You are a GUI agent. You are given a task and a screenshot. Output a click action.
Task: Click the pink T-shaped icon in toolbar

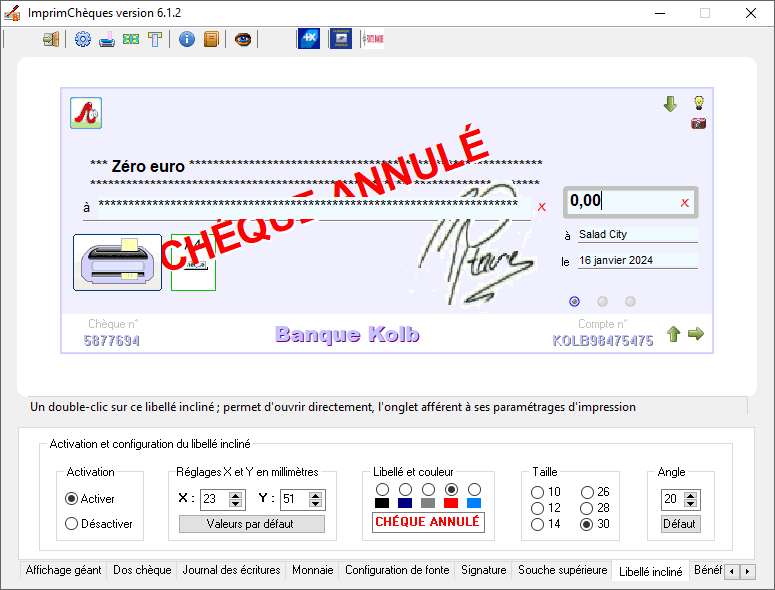(x=155, y=39)
